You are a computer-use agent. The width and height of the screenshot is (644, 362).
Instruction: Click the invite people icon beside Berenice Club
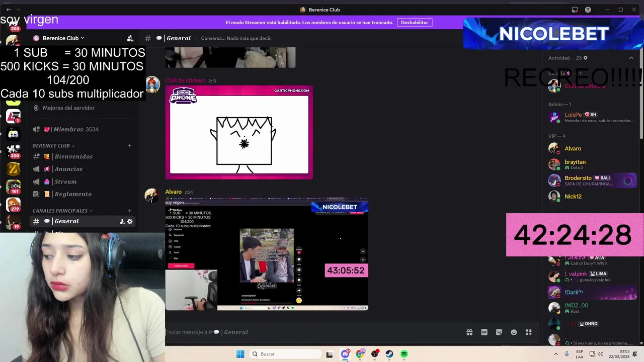pos(130,38)
